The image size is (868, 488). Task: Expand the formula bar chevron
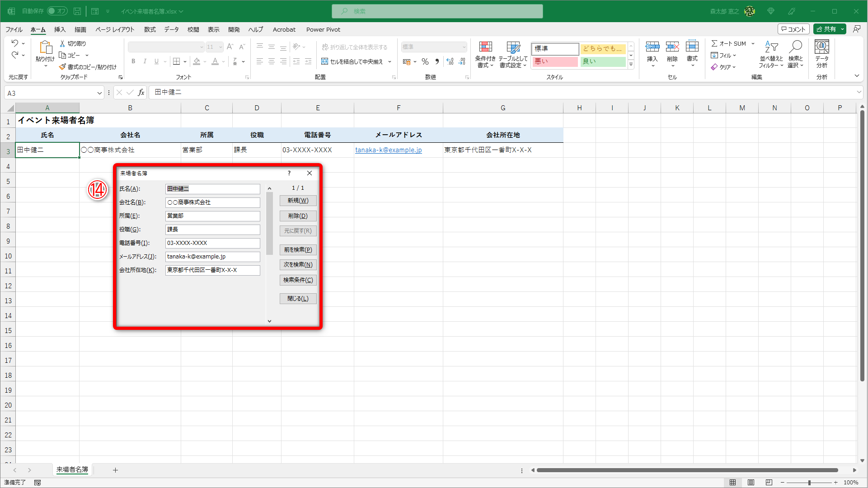[859, 92]
